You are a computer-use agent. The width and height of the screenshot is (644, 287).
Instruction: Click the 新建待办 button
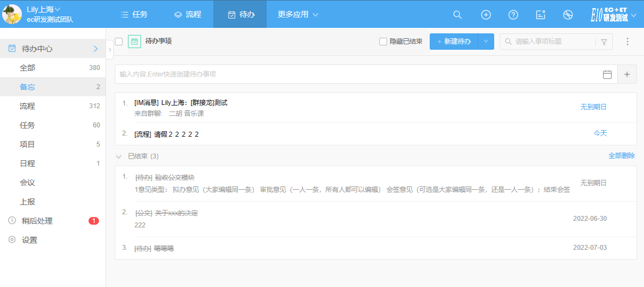pyautogui.click(x=454, y=42)
